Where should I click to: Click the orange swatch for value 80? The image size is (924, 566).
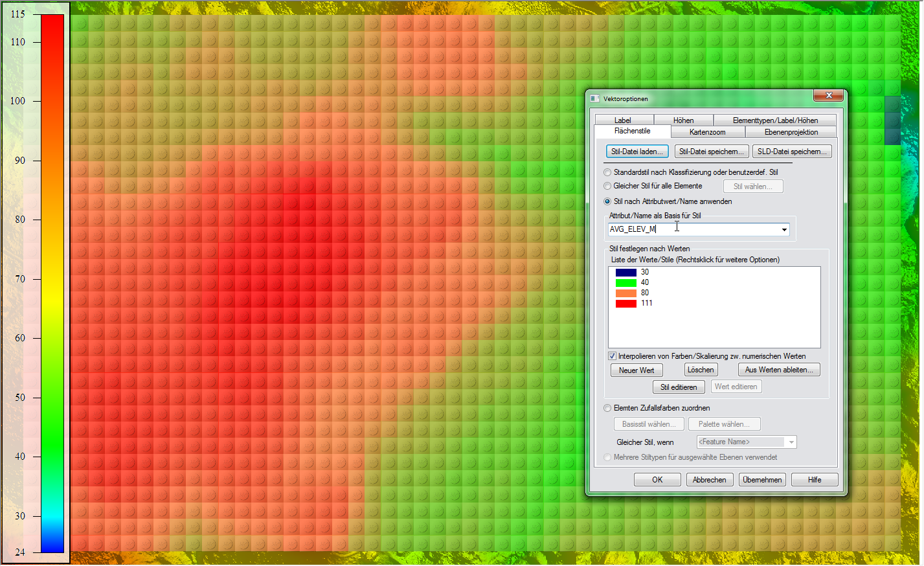click(625, 293)
